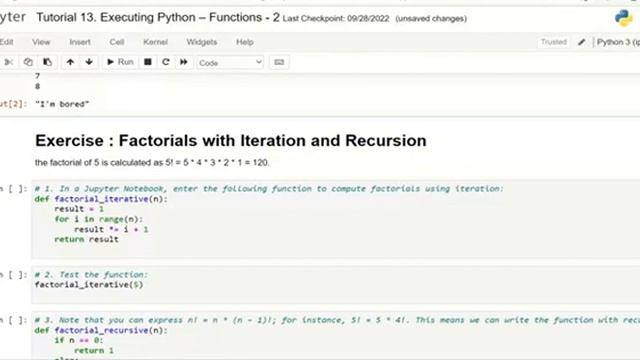The width and height of the screenshot is (640, 360).
Task: Open the cell type Code dropdown
Action: coord(230,63)
